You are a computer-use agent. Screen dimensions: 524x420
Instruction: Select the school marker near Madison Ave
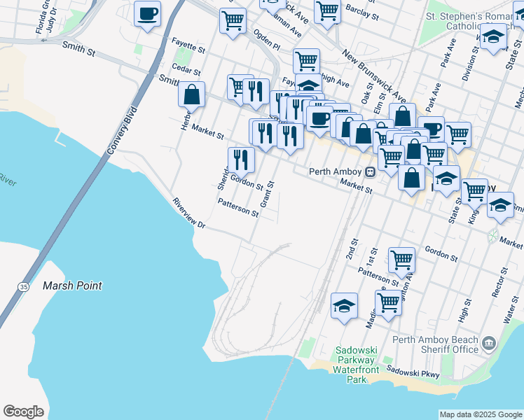tap(344, 306)
